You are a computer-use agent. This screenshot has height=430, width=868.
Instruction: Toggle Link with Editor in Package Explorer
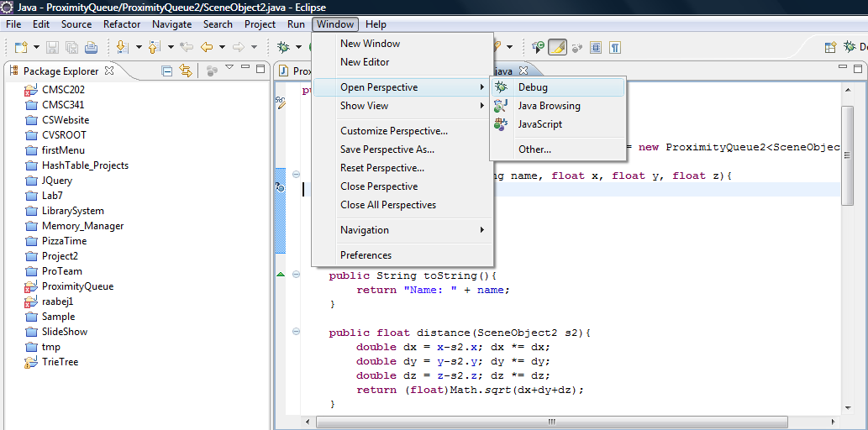(186, 71)
